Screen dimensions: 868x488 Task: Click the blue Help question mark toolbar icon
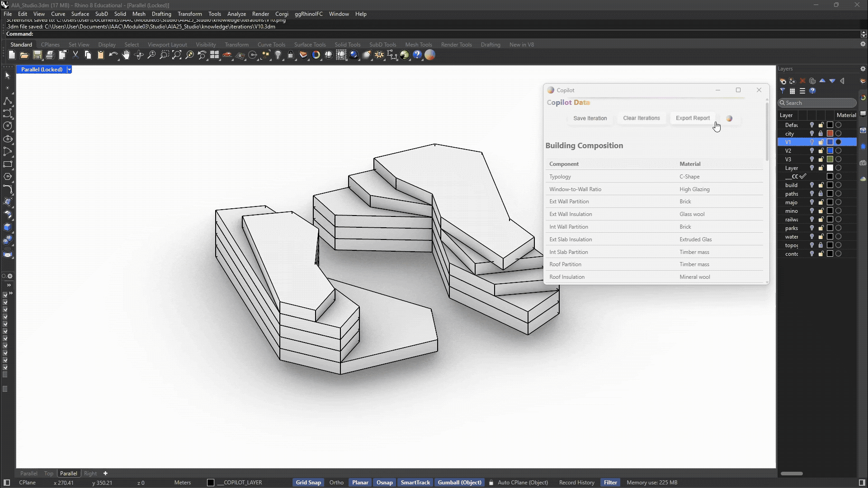click(417, 55)
